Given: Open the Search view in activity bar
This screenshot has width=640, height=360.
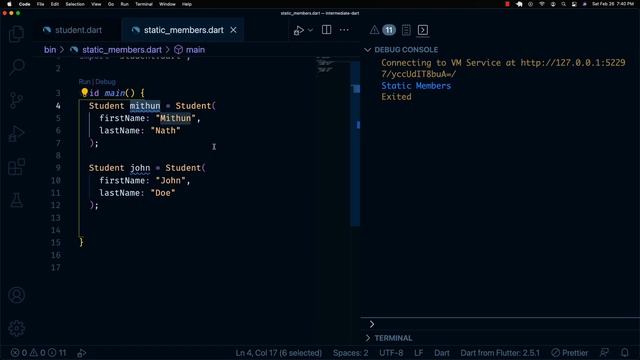Looking at the screenshot, I should point(16,67).
